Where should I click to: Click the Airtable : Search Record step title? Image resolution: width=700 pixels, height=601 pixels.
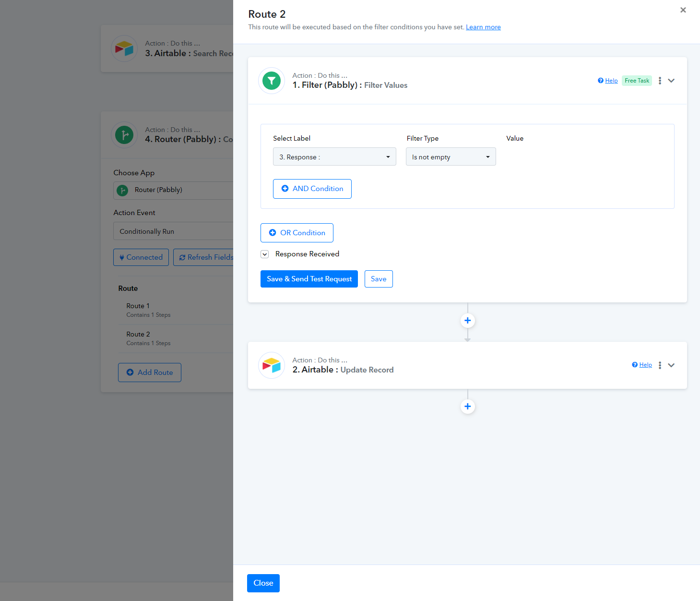coord(189,53)
